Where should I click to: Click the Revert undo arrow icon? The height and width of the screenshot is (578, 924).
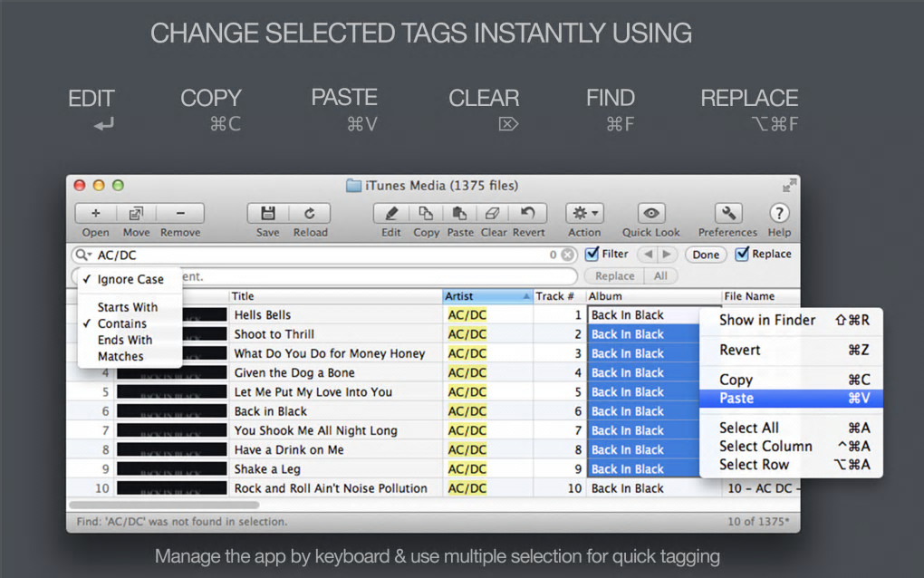click(x=528, y=213)
